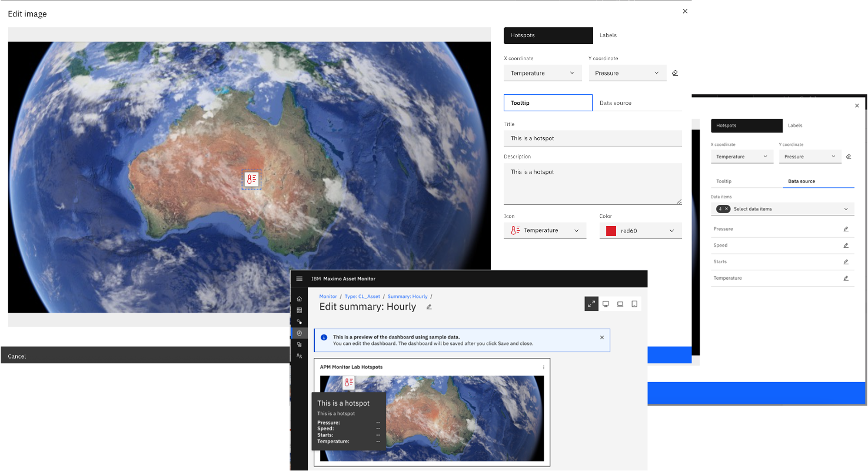The width and height of the screenshot is (868, 471).
Task: Click the thermometer hotspot marker on Australia
Action: pyautogui.click(x=251, y=179)
